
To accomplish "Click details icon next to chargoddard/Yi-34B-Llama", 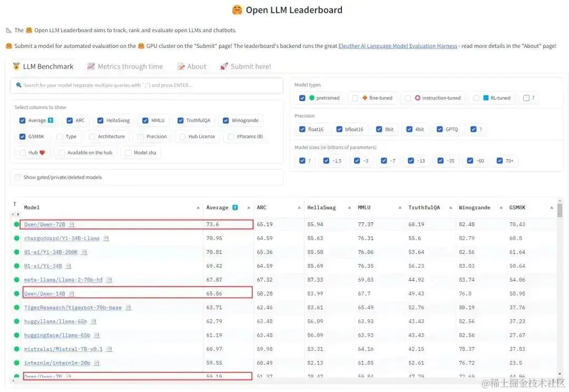I will 106,238.
